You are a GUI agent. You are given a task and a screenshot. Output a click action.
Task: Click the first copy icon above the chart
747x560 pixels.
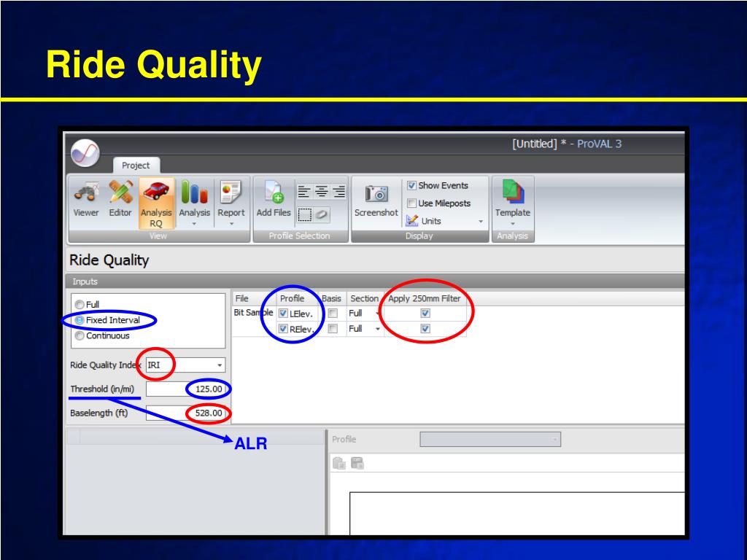(x=338, y=463)
